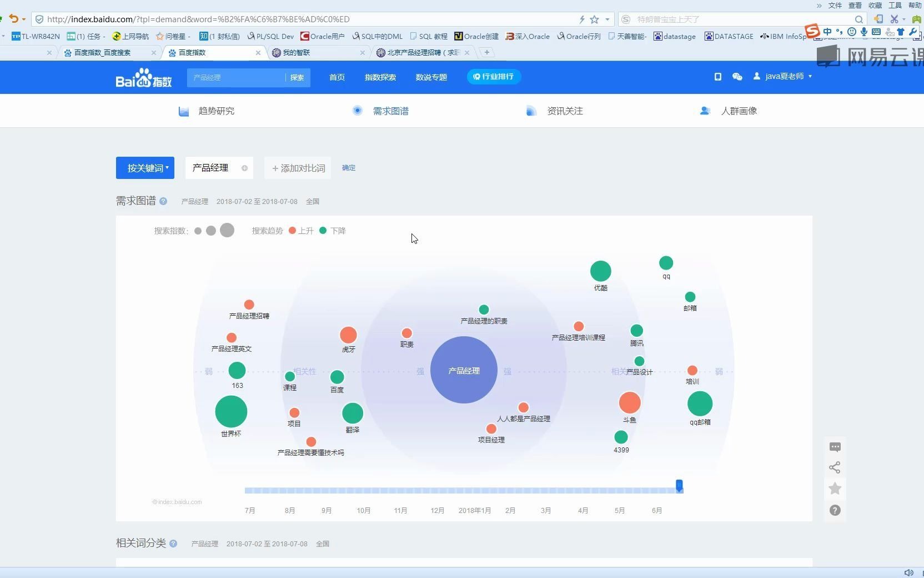Open the 首页 nav item
The width and height of the screenshot is (924, 578).
pyautogui.click(x=337, y=77)
